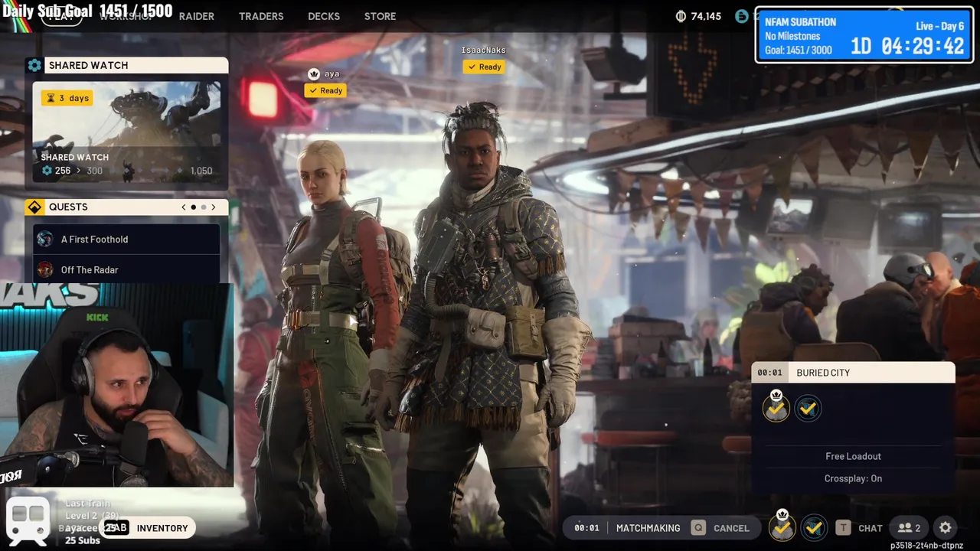This screenshot has width=980, height=551.
Task: Open the TRADERS tab
Action: [261, 16]
